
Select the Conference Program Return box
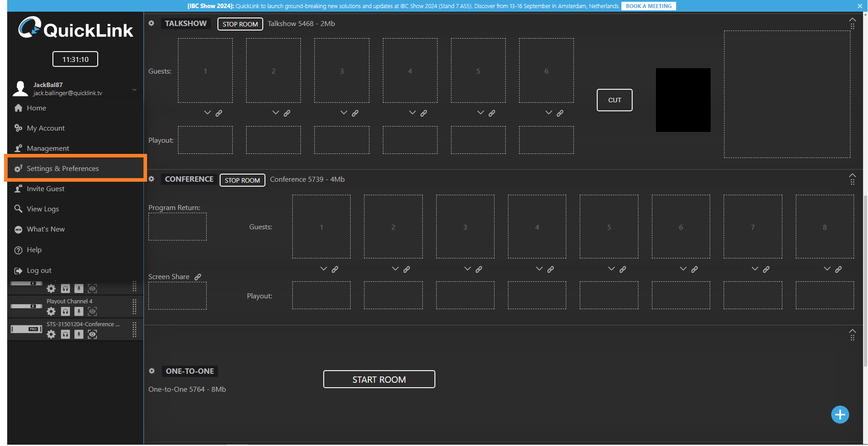(x=178, y=227)
